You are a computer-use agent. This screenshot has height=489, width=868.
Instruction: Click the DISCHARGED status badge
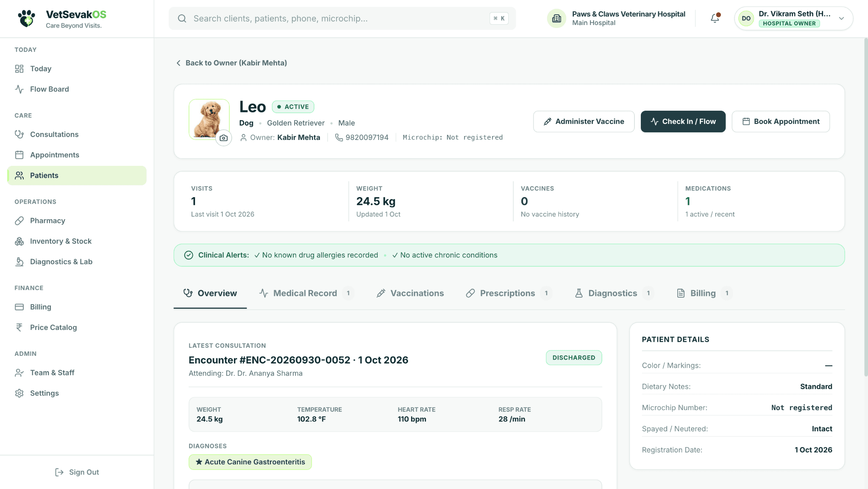574,358
